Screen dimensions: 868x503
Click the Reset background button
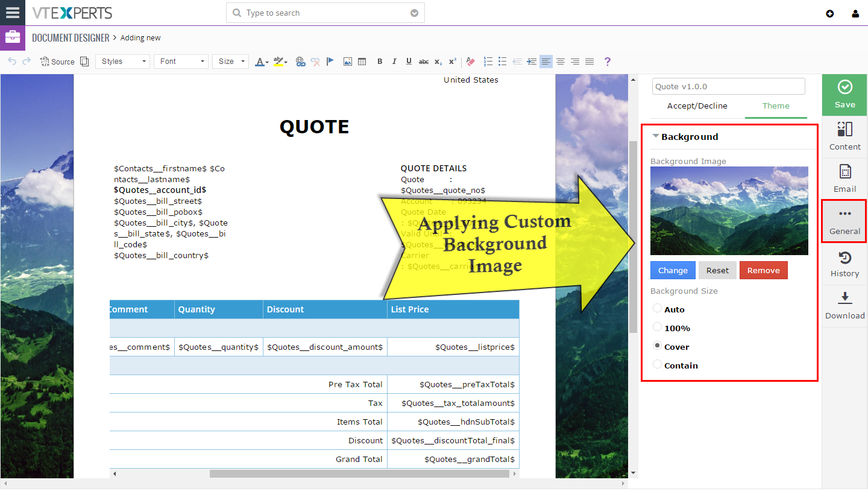pyautogui.click(x=717, y=270)
